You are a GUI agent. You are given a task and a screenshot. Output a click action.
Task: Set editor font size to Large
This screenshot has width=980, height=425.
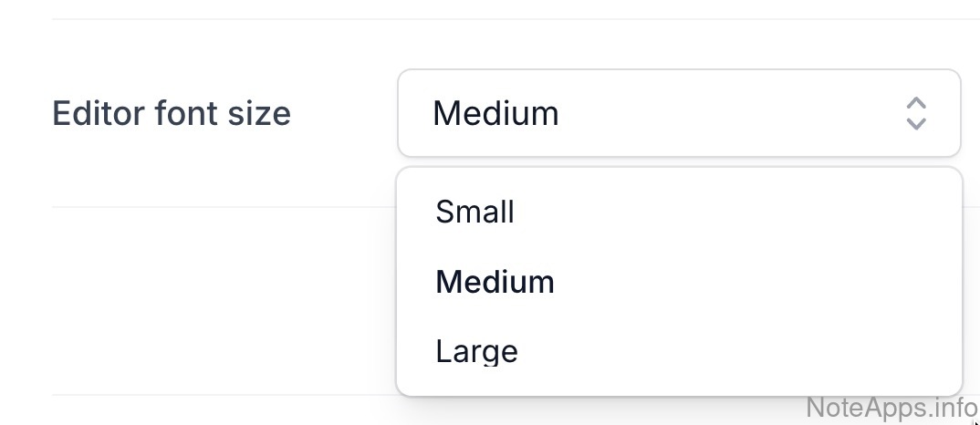(476, 351)
